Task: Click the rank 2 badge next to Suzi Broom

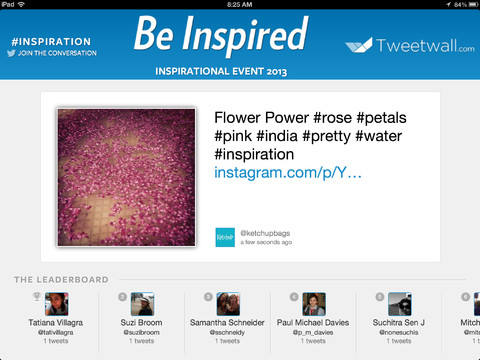Action: pyautogui.click(x=122, y=297)
